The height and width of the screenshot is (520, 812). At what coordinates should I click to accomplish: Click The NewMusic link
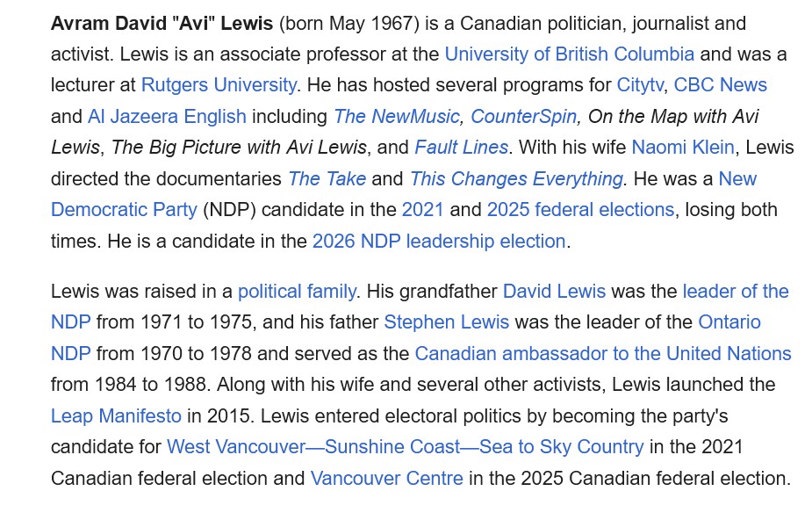point(396,117)
